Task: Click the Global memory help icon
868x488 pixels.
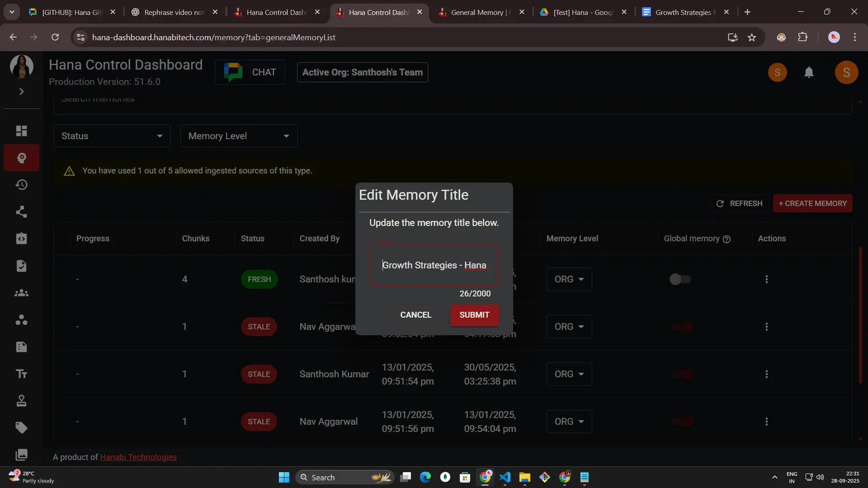Action: click(726, 239)
